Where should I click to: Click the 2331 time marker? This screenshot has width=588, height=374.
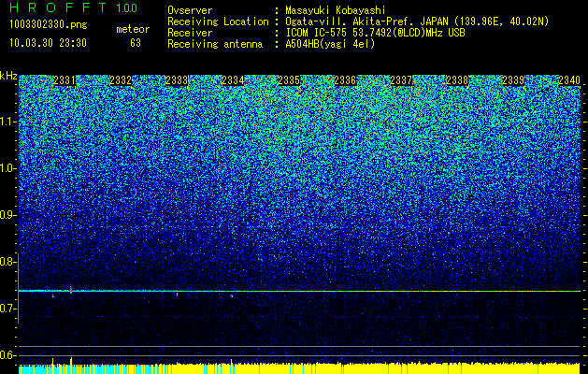click(x=65, y=80)
